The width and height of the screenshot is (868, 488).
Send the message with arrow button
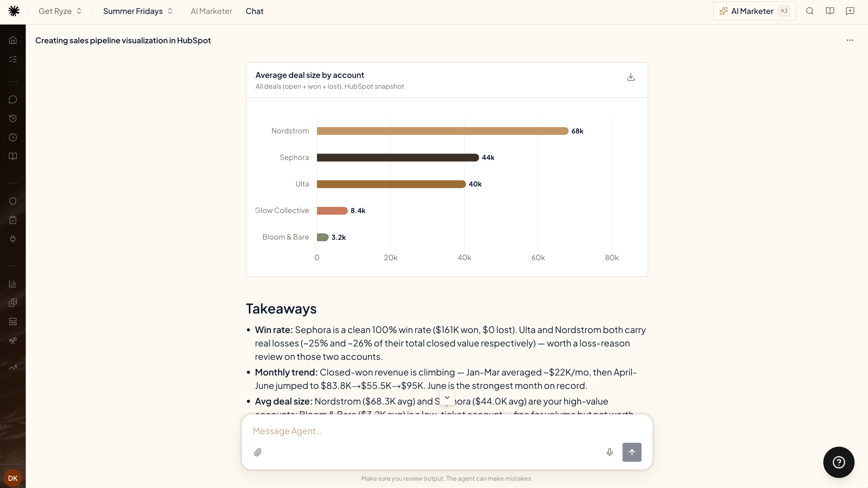click(632, 452)
